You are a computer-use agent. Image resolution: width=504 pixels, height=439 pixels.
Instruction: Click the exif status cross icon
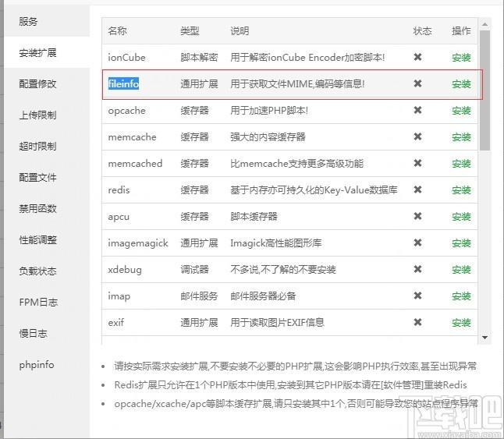417,322
